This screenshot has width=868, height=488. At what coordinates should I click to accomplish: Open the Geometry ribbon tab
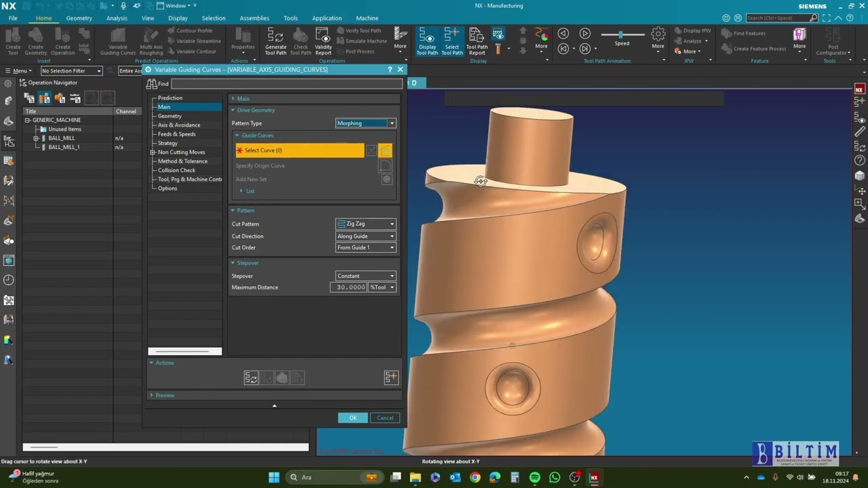[x=79, y=18]
